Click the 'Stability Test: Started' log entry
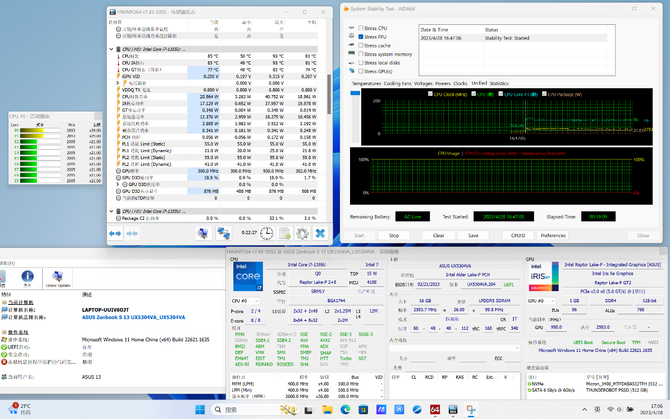The image size is (670, 419). pyautogui.click(x=507, y=38)
